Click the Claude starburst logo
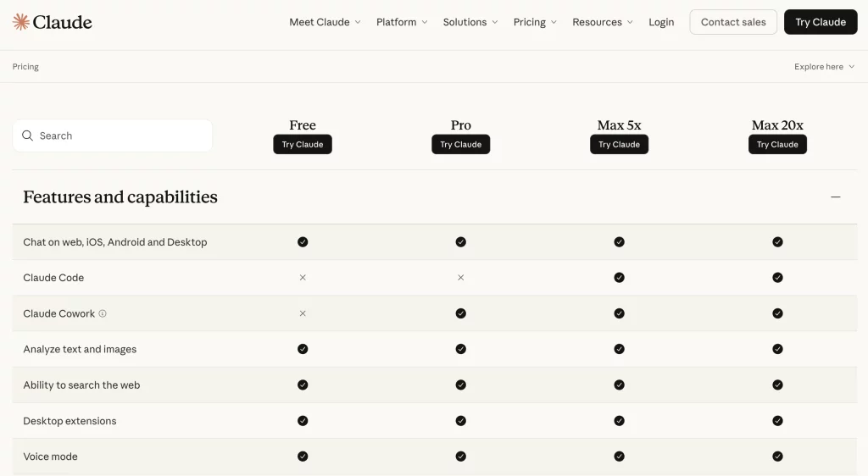The width and height of the screenshot is (868, 476). pyautogui.click(x=21, y=22)
